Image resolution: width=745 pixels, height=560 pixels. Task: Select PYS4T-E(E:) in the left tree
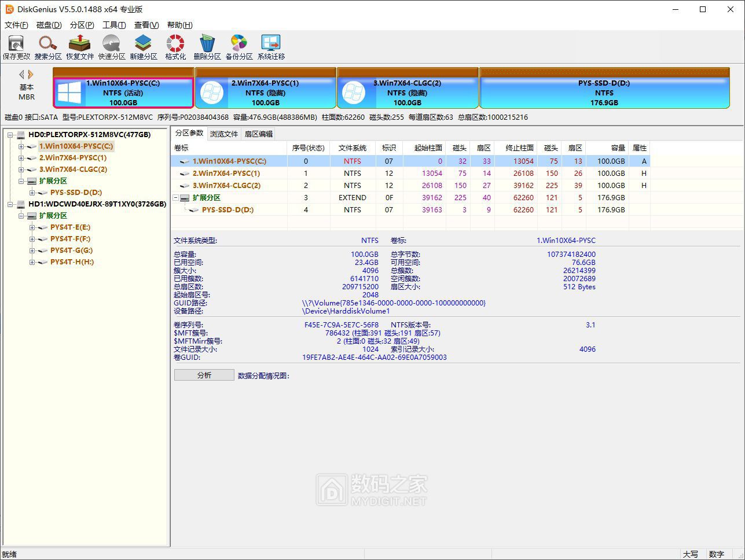click(70, 227)
